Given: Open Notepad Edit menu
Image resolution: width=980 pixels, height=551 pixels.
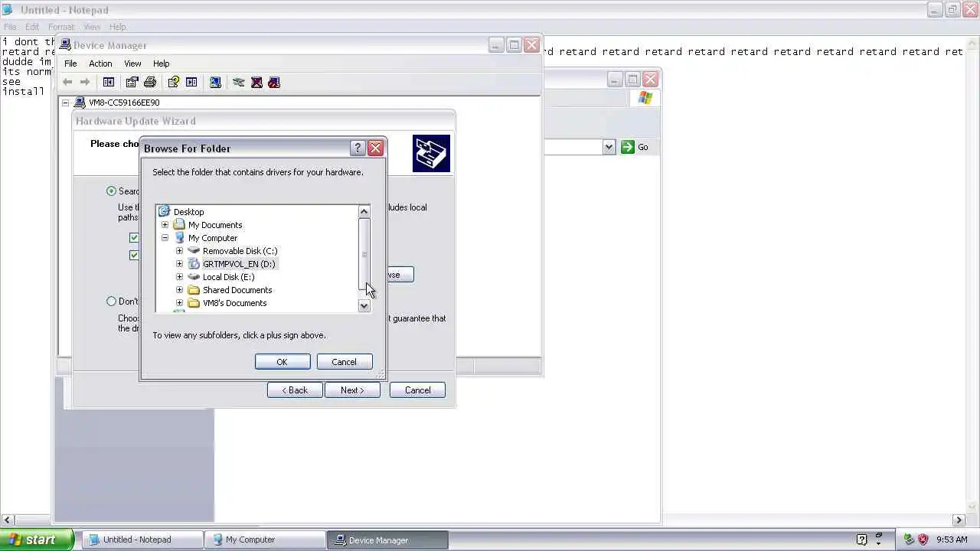Looking at the screenshot, I should [x=32, y=27].
